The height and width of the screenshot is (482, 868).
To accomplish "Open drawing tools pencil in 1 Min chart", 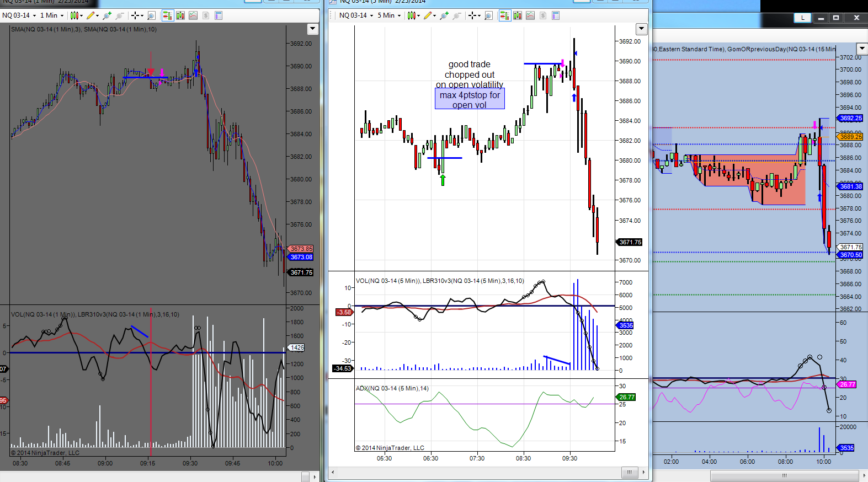I will (93, 15).
